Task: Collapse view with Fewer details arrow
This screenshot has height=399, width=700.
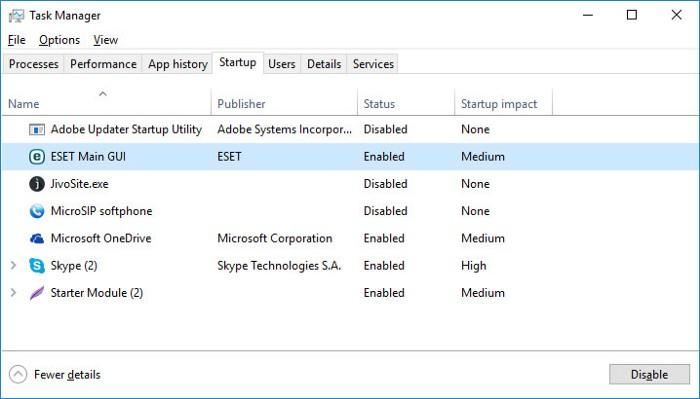Action: [18, 374]
